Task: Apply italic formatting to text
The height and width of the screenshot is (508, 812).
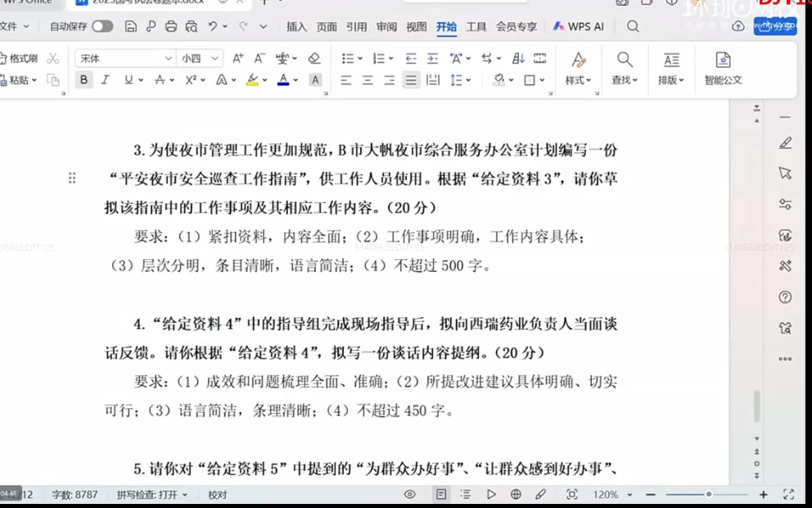Action: click(x=105, y=80)
